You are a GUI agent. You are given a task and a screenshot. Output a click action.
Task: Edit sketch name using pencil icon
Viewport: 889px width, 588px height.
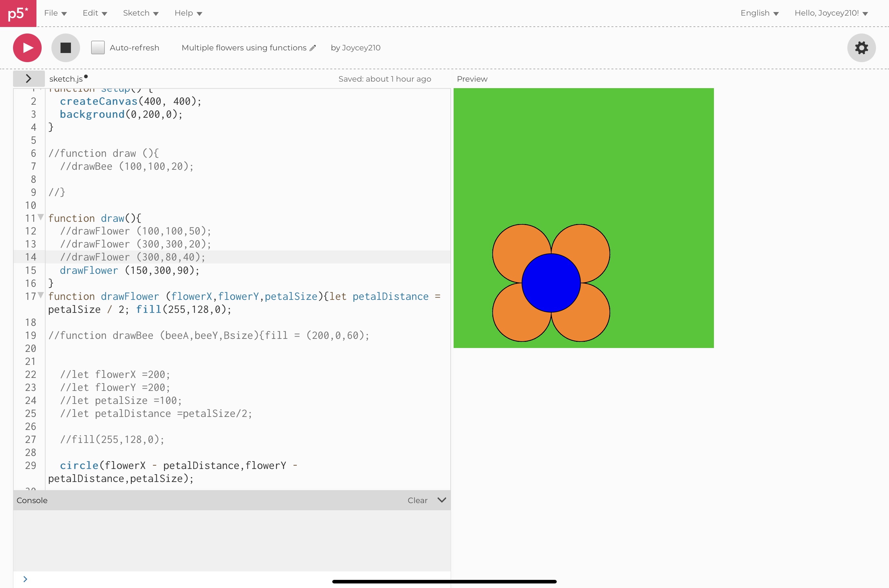pyautogui.click(x=313, y=48)
